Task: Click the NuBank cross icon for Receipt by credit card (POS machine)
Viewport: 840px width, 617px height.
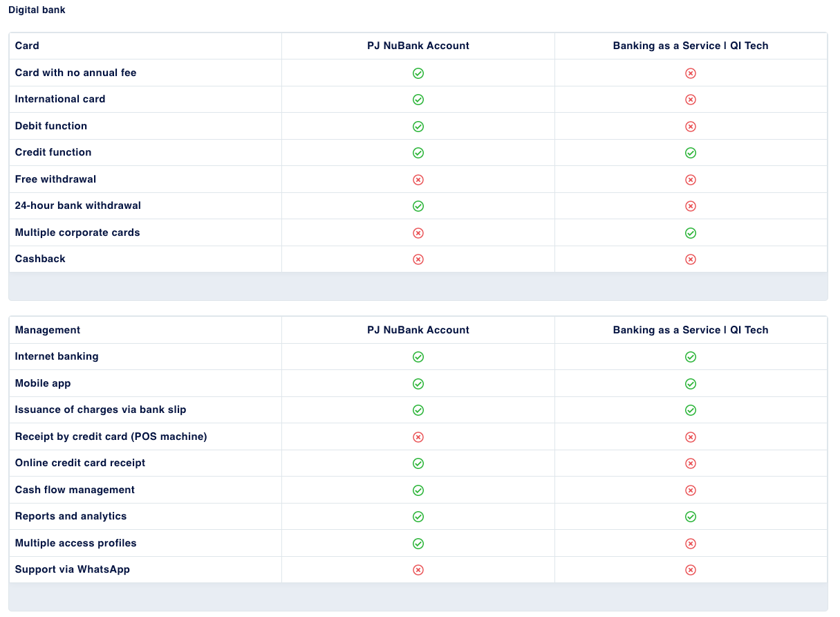Action: point(418,437)
